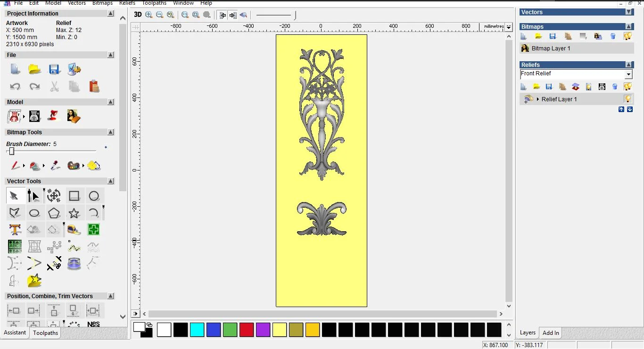
Task: Select the cyan color swatch
Action: click(197, 330)
